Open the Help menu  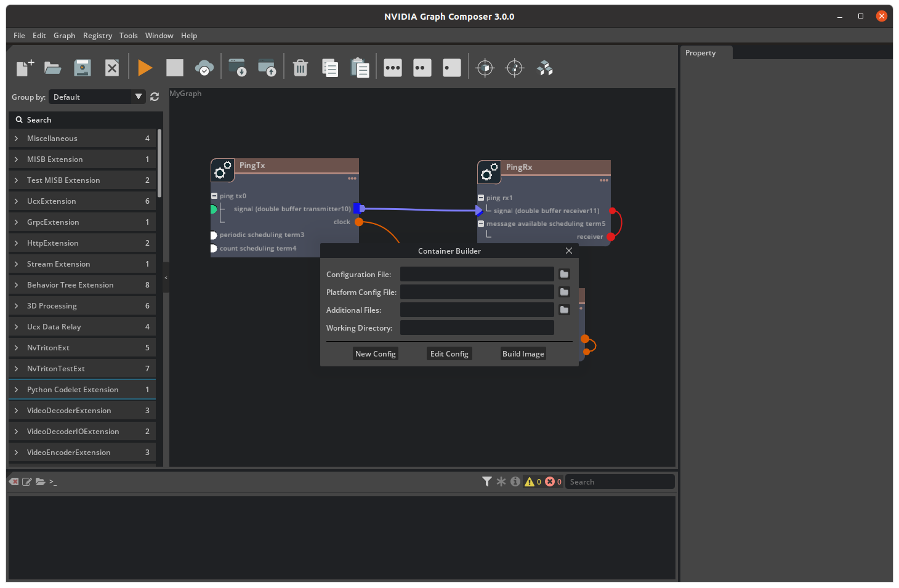(x=189, y=36)
